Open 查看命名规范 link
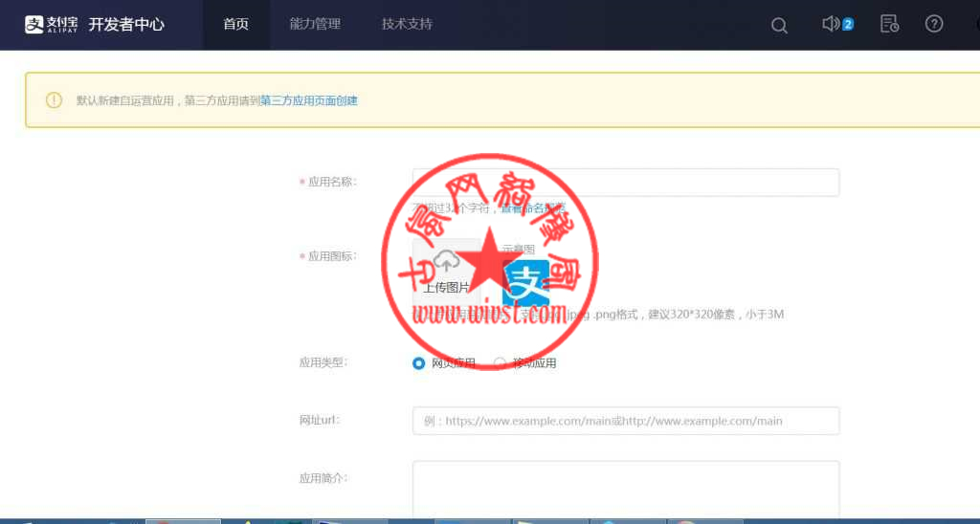 click(x=534, y=208)
